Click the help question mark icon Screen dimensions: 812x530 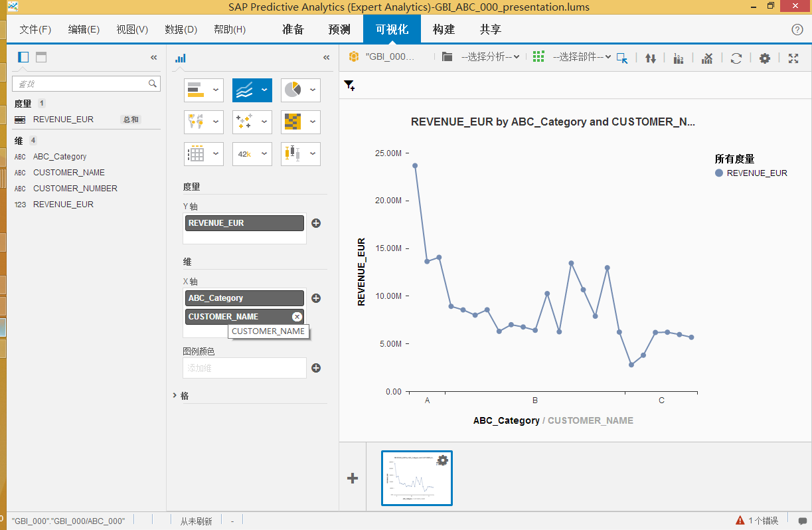[x=797, y=30]
